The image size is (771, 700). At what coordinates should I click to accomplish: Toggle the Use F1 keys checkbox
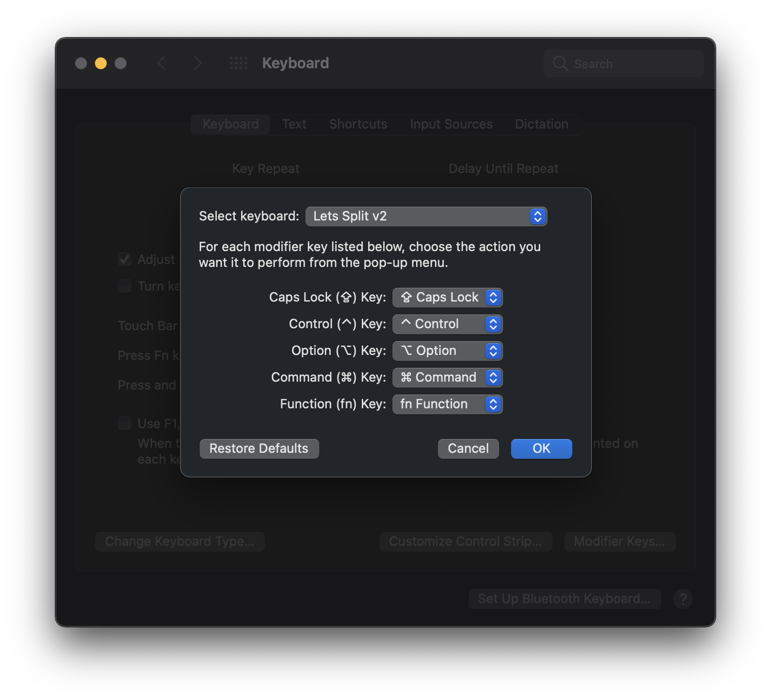tap(125, 424)
